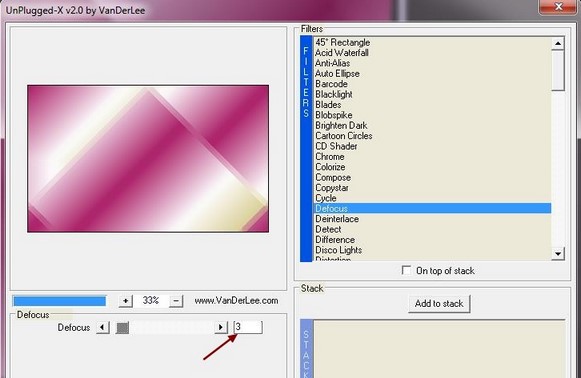Click the pink gradient preview image
The image size is (581, 378).
(x=148, y=159)
